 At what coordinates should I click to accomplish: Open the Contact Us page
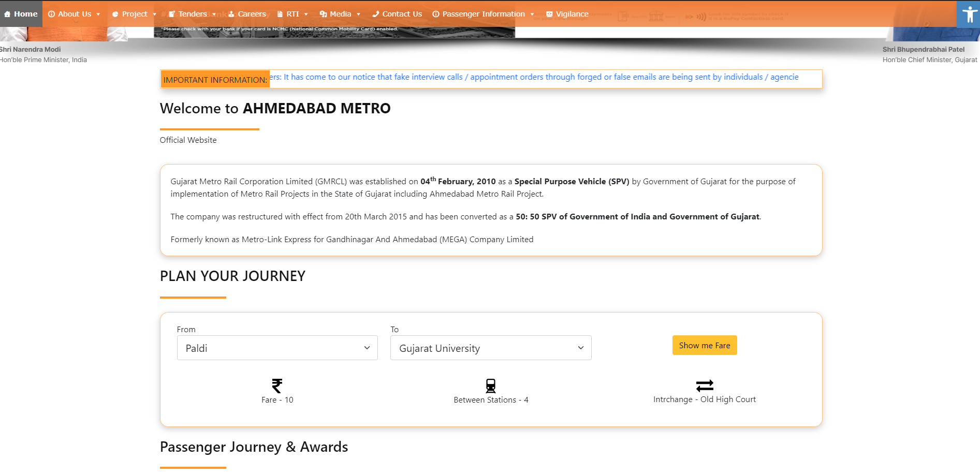click(397, 14)
